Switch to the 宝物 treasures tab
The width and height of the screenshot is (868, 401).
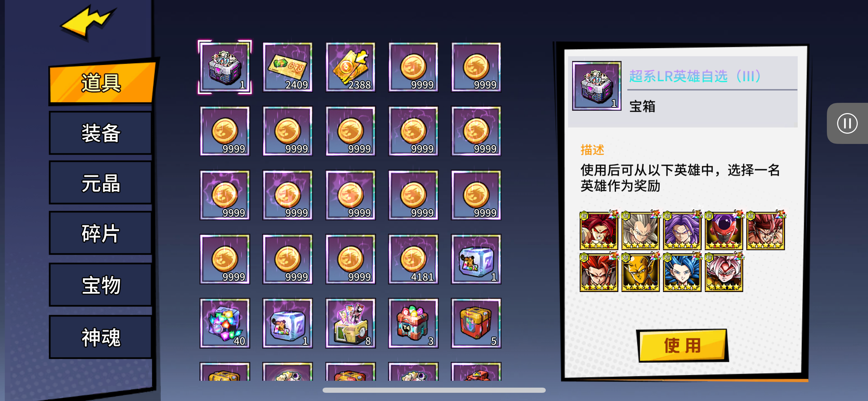(x=101, y=284)
